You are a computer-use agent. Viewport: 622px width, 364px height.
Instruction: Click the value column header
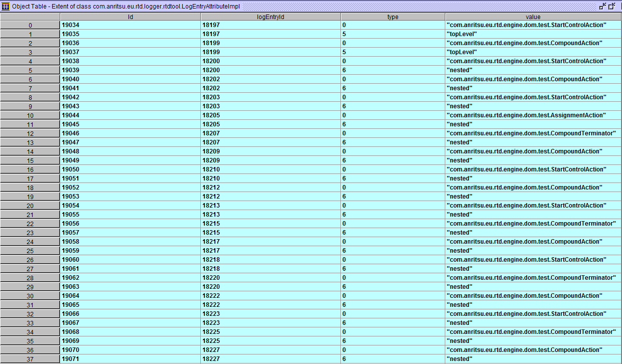[x=533, y=17]
